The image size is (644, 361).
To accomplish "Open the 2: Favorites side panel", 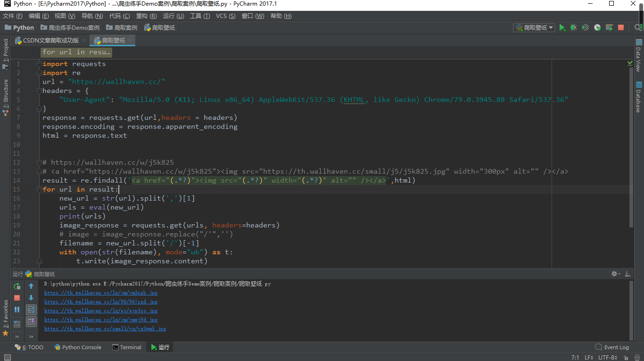I will pyautogui.click(x=6, y=318).
